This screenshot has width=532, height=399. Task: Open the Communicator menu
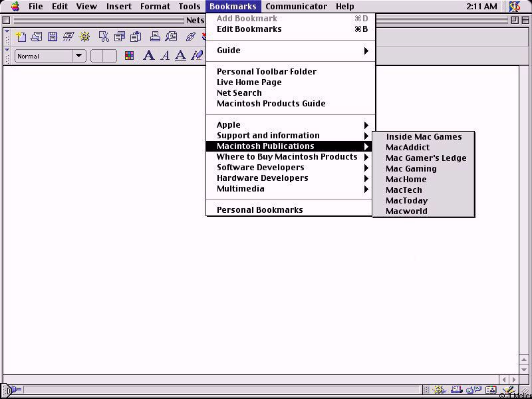296,7
